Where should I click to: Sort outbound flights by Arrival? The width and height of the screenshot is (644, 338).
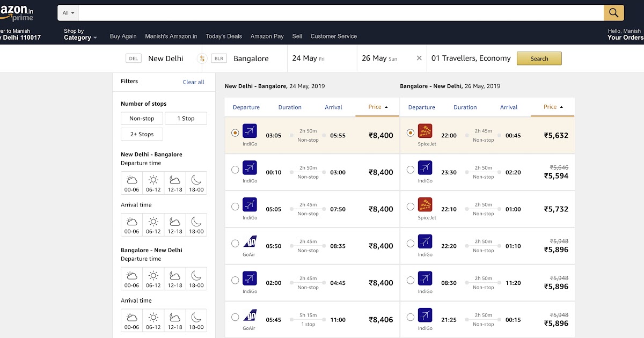point(333,107)
